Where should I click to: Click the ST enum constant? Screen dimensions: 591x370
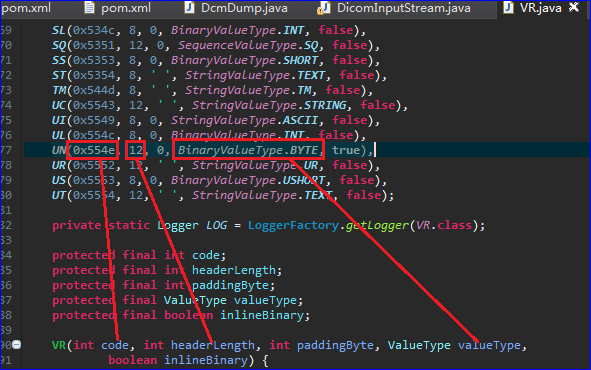point(59,75)
